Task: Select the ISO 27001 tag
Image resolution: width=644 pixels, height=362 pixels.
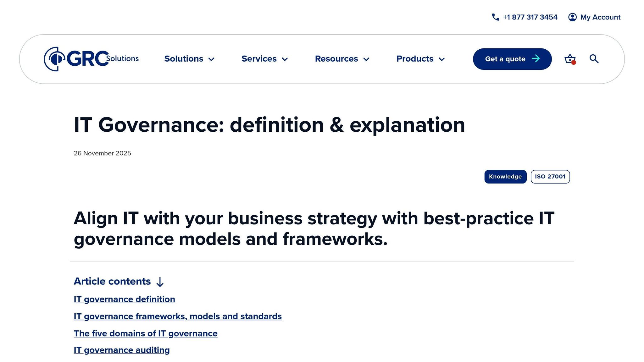Action: pos(550,177)
